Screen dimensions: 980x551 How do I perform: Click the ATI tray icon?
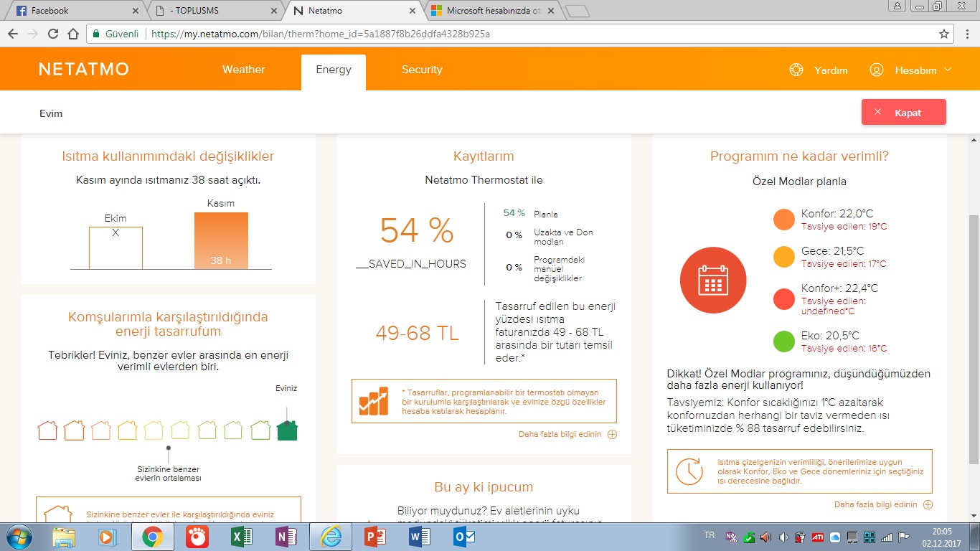[816, 537]
